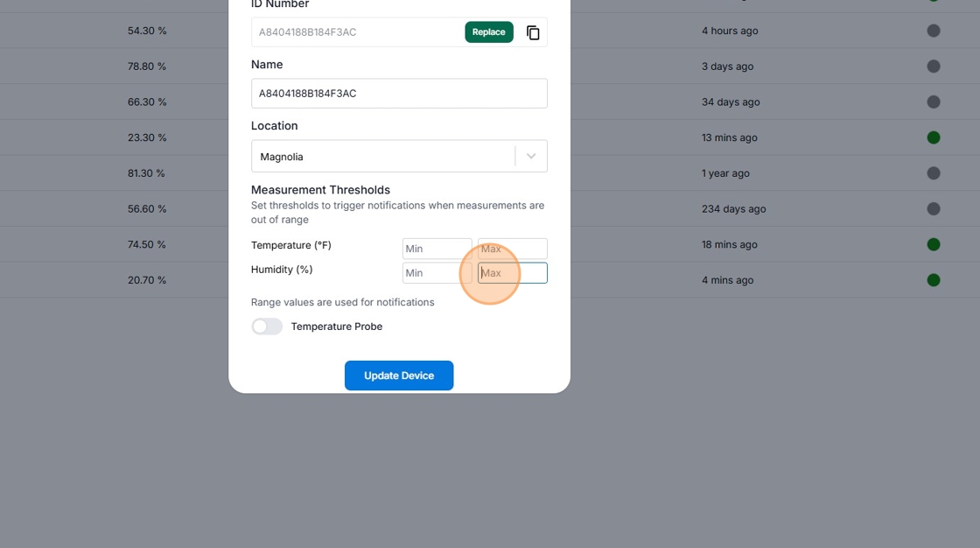
Task: Click gray status dot for 1 year ago row
Action: 933,173
